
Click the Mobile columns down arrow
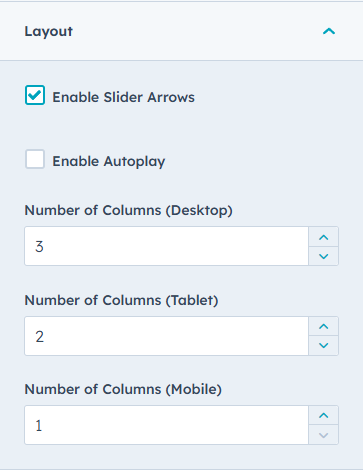click(x=324, y=435)
